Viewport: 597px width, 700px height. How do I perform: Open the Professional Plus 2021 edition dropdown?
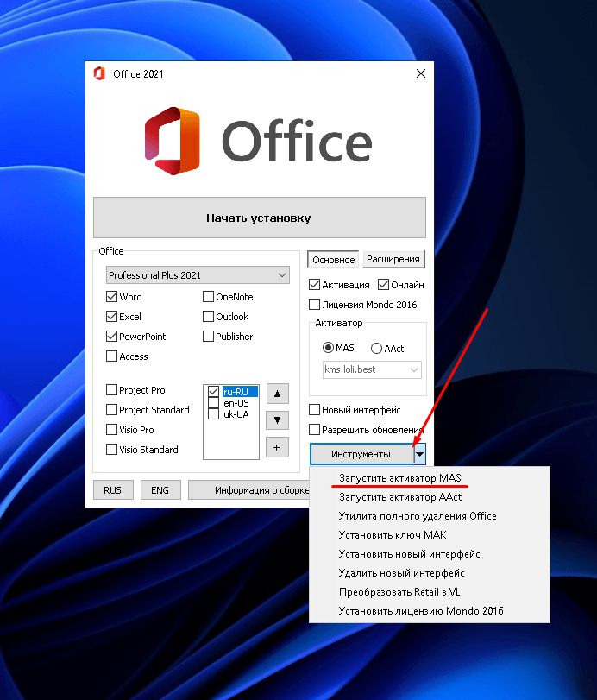click(x=198, y=275)
